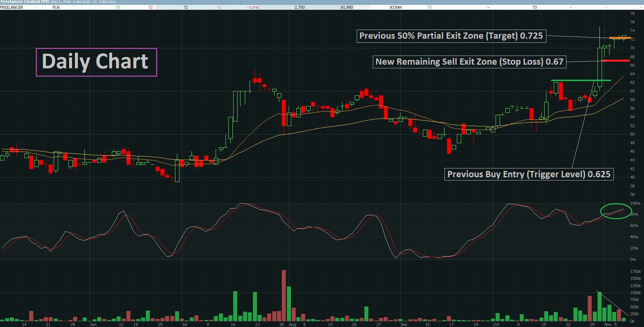This screenshot has width=644, height=327.
Task: Click the 2,750 volume cell in quote row
Action: (x=299, y=7)
